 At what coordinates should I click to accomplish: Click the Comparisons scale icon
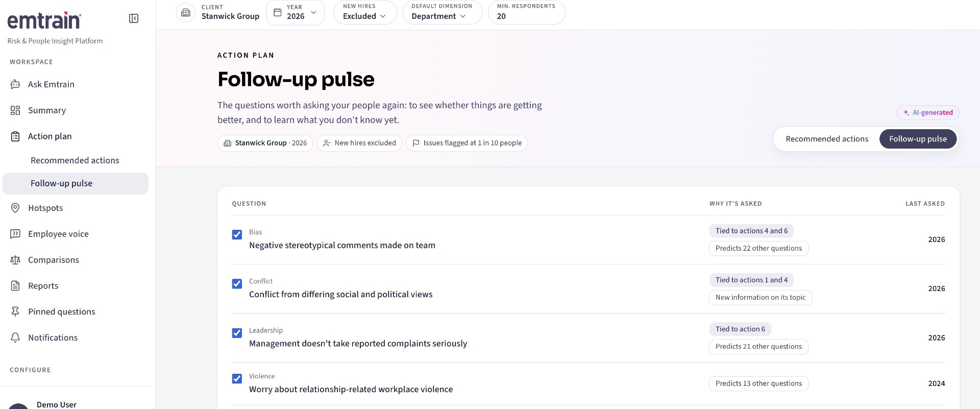15,260
